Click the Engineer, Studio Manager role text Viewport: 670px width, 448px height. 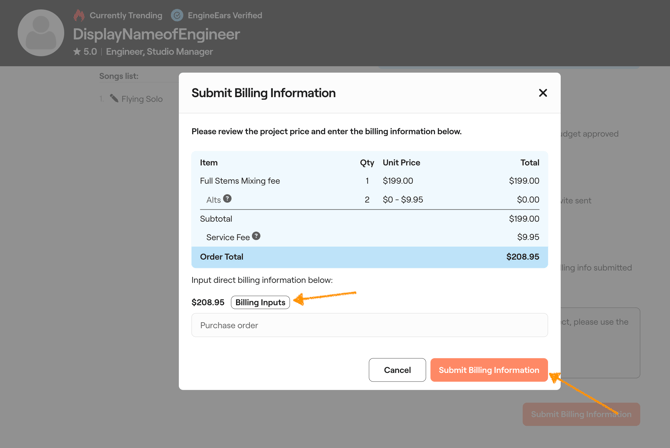tap(159, 52)
